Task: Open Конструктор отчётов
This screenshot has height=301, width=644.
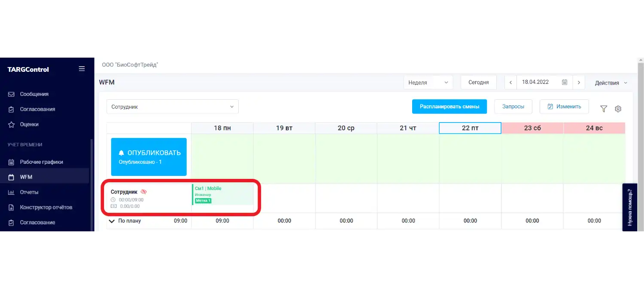Action: pos(46,207)
